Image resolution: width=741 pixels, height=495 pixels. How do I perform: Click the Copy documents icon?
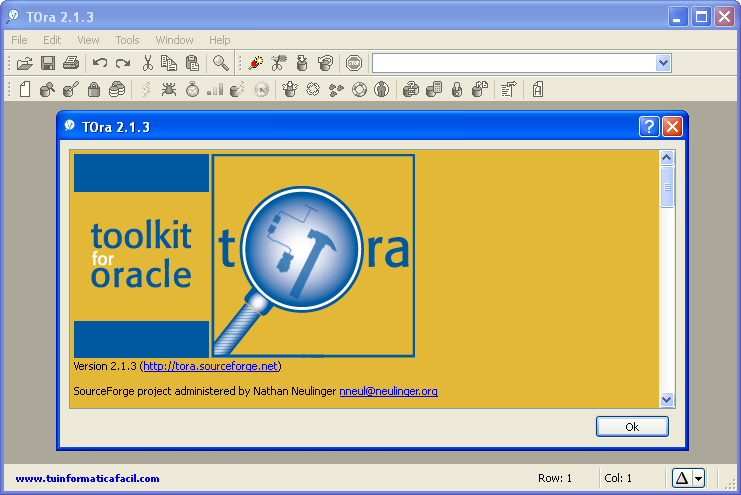(169, 63)
